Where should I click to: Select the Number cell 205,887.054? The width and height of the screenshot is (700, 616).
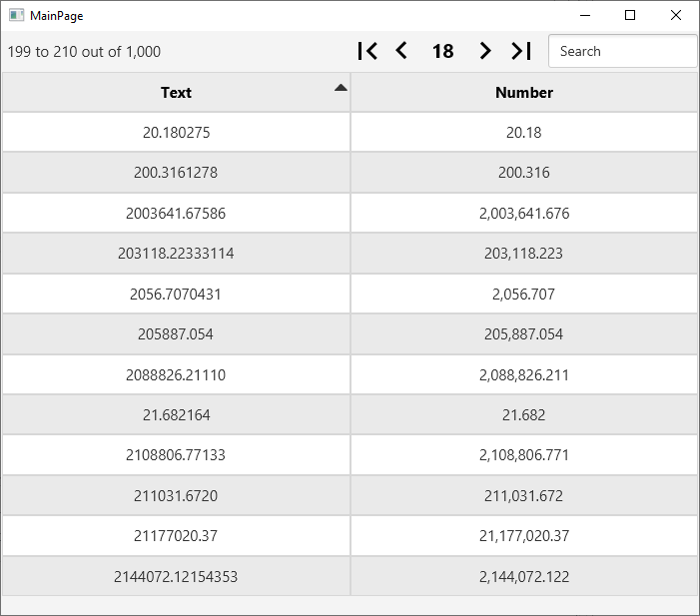click(x=524, y=334)
